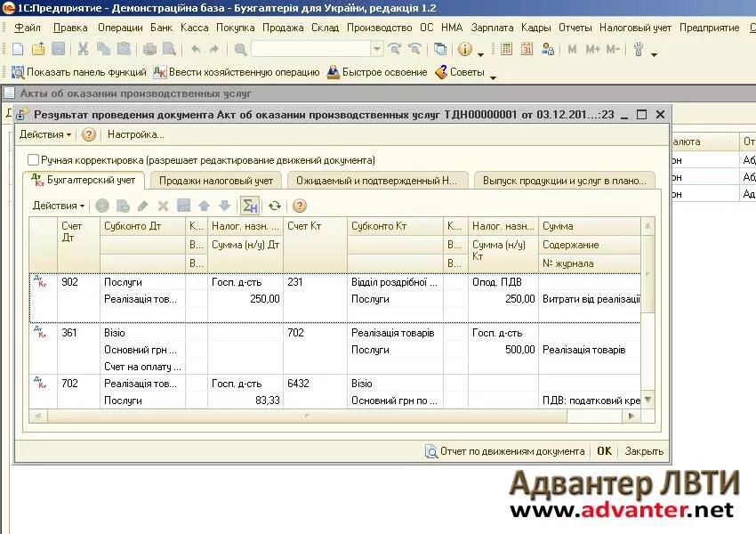
Task: Click the move up arrow icon
Action: click(x=204, y=206)
